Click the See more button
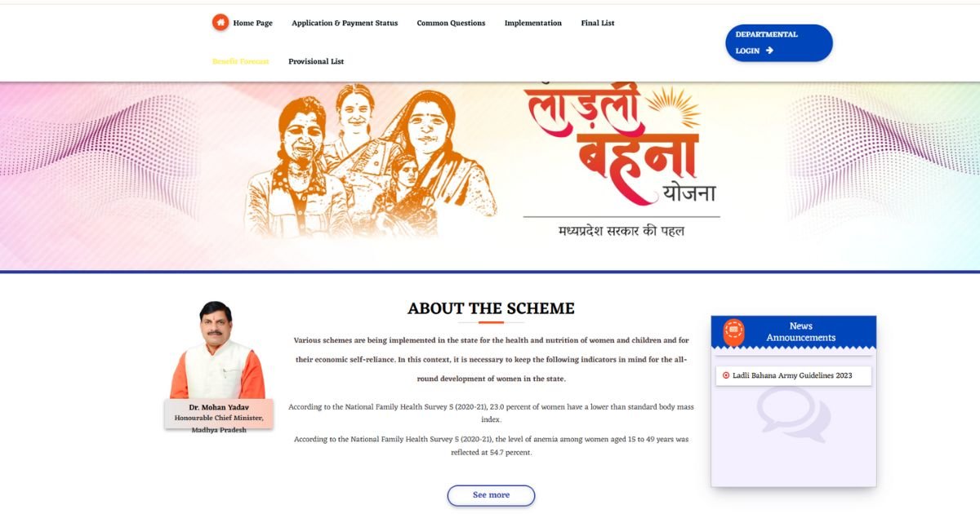 [x=491, y=495]
